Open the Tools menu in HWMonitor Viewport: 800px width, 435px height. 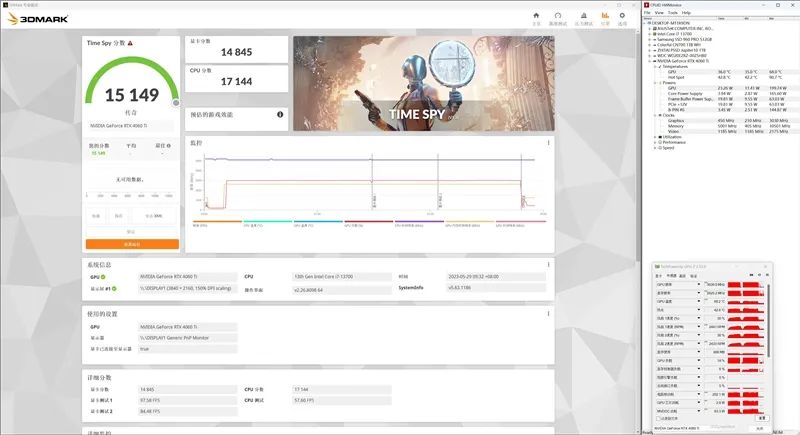[672, 13]
